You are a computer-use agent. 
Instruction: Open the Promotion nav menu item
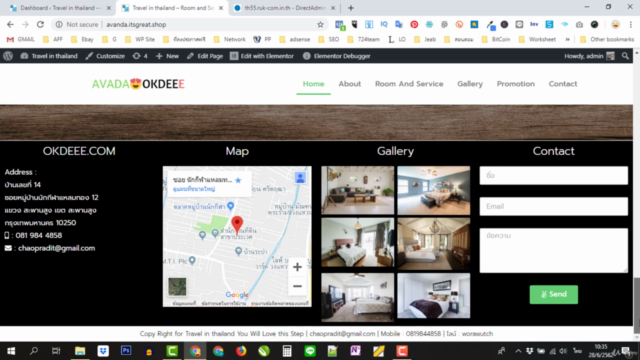516,84
